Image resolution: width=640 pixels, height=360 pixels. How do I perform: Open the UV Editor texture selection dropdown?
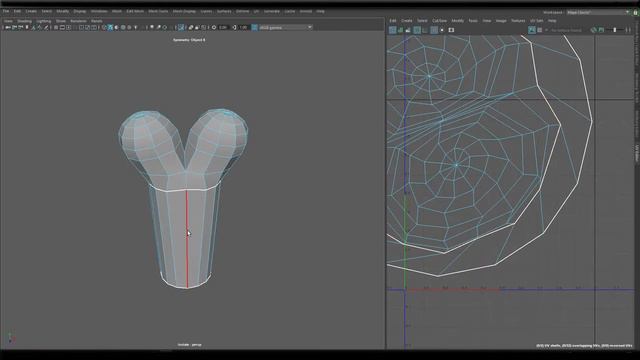click(x=564, y=30)
